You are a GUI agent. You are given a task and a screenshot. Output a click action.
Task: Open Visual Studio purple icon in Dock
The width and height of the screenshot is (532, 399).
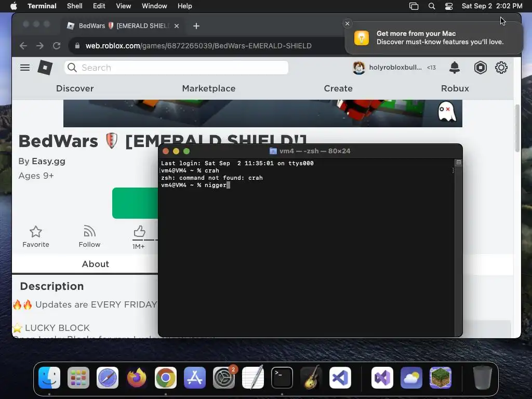coord(382,378)
